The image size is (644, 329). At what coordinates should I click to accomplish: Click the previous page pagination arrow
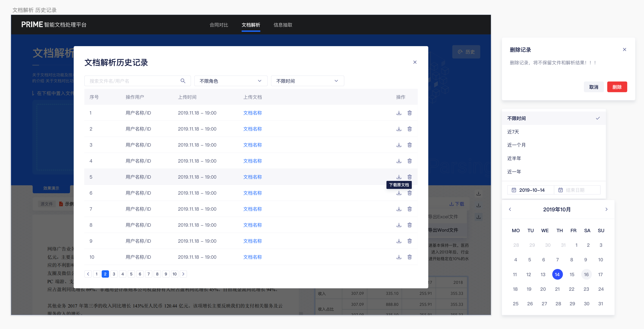tap(88, 274)
